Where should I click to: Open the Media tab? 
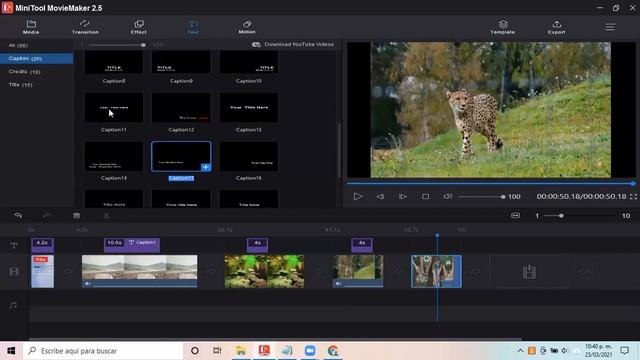pos(31,27)
